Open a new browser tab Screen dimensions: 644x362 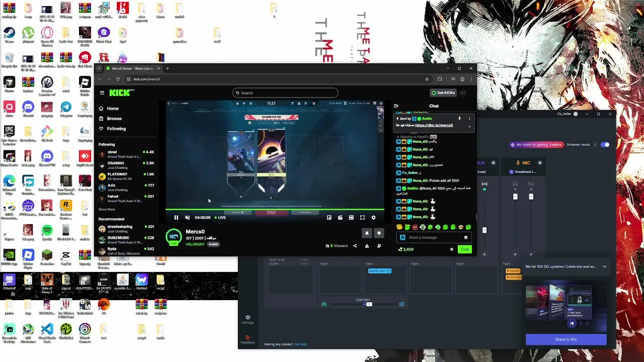point(168,68)
